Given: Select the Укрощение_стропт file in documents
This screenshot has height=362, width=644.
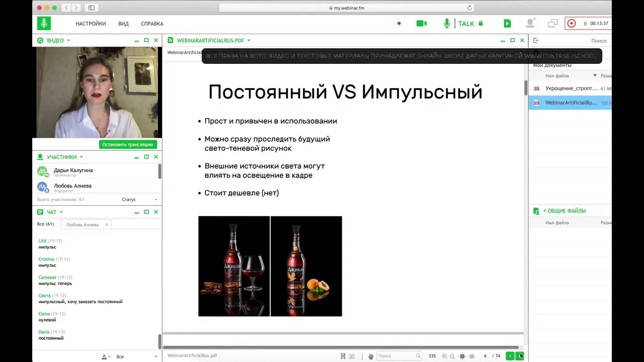Looking at the screenshot, I should [x=571, y=88].
